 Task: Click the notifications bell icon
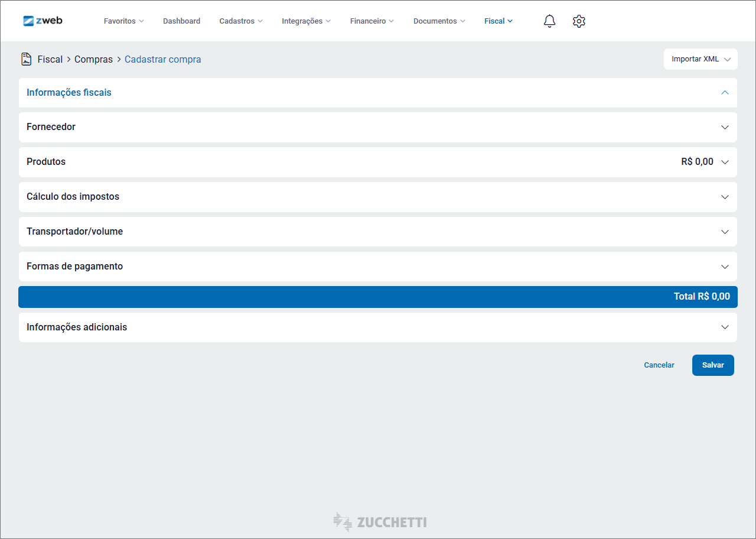[x=549, y=21]
